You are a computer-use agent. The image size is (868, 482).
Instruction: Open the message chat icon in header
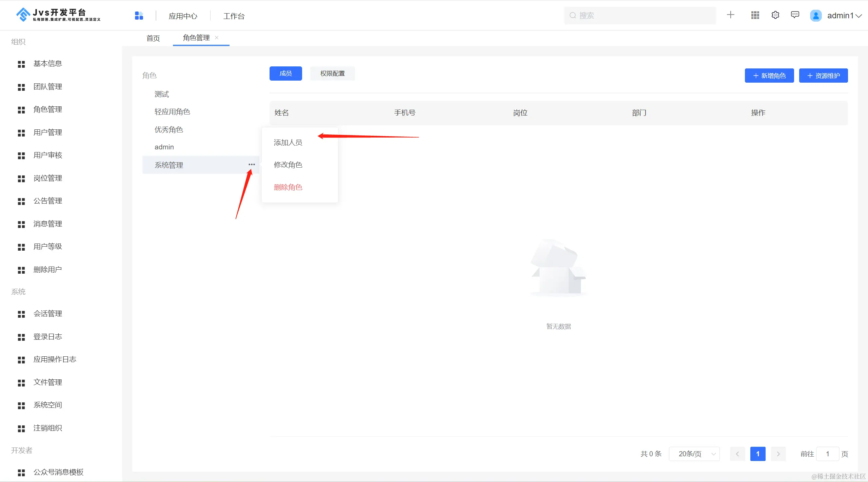click(x=795, y=15)
